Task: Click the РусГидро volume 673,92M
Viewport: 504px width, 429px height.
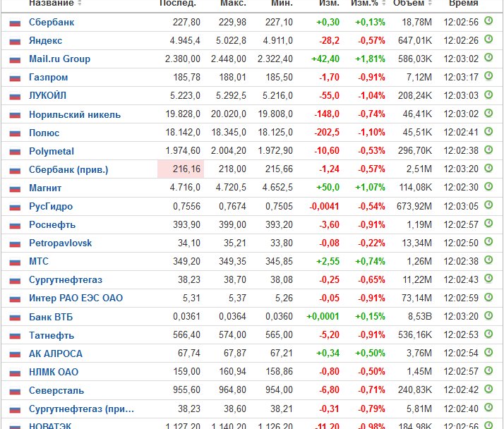Action: coord(414,206)
